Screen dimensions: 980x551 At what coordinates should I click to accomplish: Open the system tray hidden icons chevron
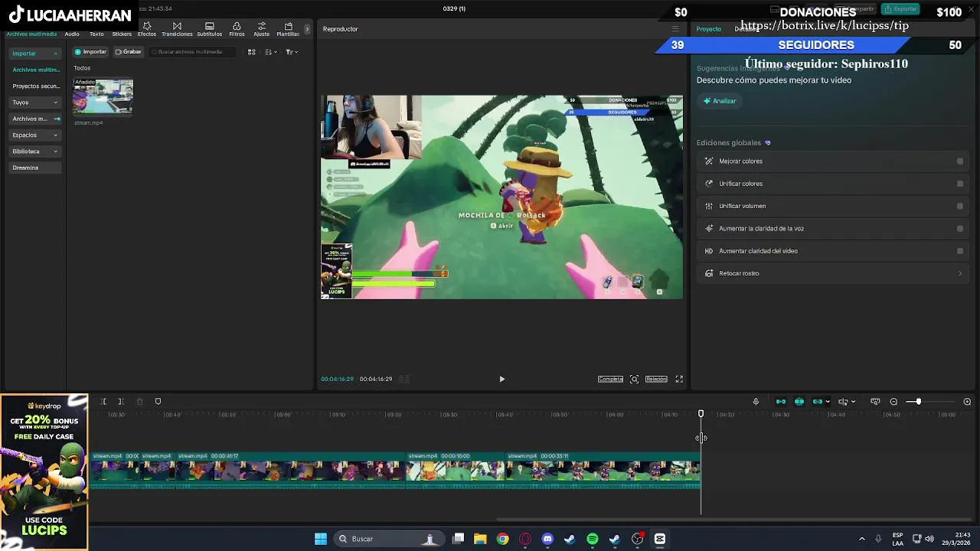point(862,539)
